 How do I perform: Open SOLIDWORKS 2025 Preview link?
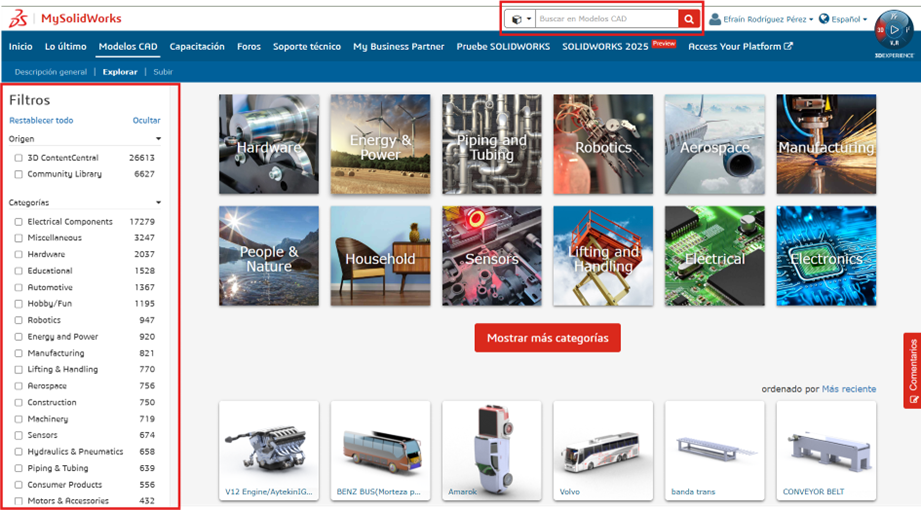(x=619, y=46)
